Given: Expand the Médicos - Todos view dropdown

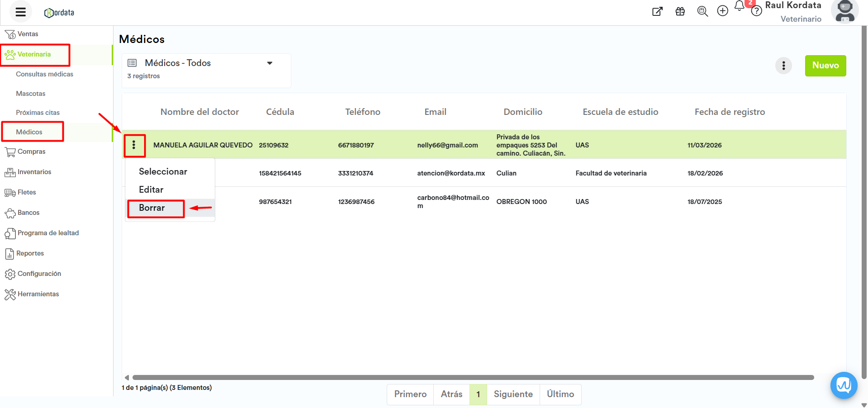Looking at the screenshot, I should click(270, 63).
